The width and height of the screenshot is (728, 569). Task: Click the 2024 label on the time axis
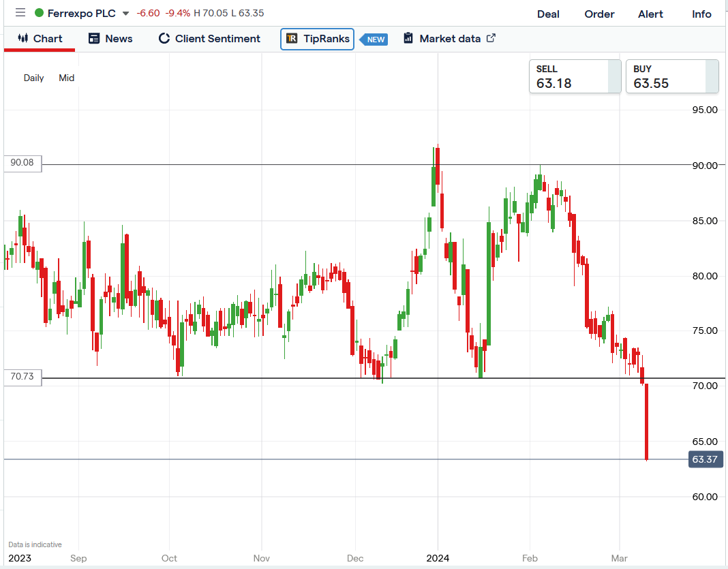point(438,558)
